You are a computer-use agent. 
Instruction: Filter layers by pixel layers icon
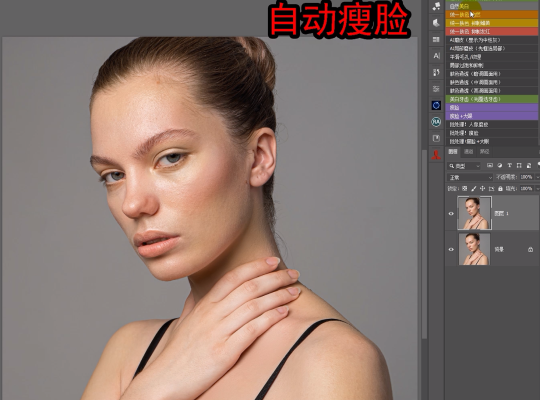coord(489,166)
